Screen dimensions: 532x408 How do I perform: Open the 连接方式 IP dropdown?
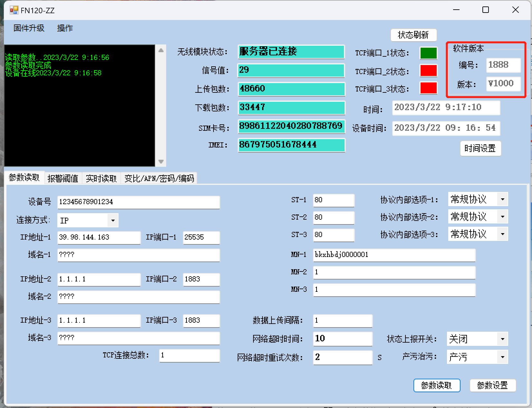click(x=113, y=221)
